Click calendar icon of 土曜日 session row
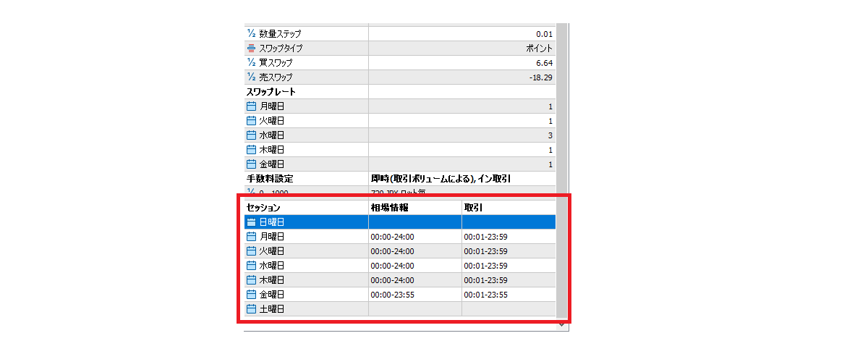 (x=252, y=308)
